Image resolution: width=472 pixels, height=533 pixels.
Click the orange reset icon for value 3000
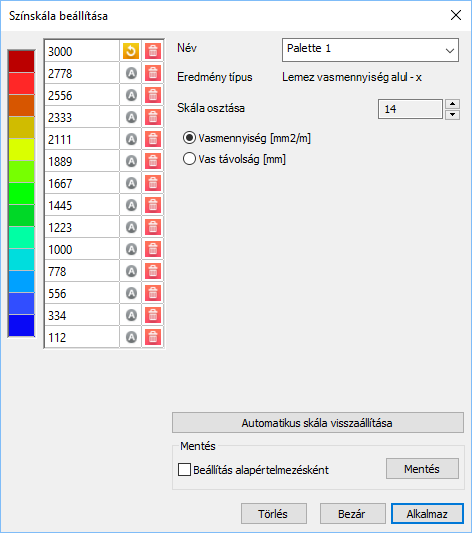(131, 51)
